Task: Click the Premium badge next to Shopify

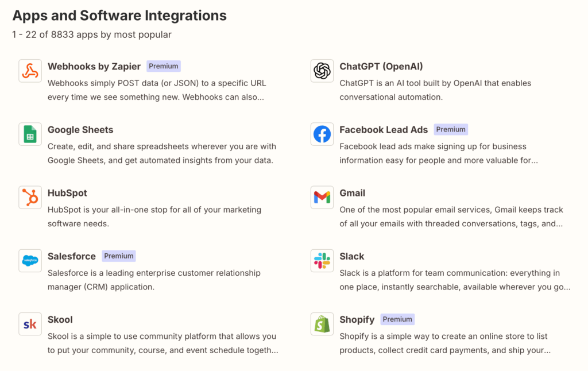Action: click(x=397, y=319)
